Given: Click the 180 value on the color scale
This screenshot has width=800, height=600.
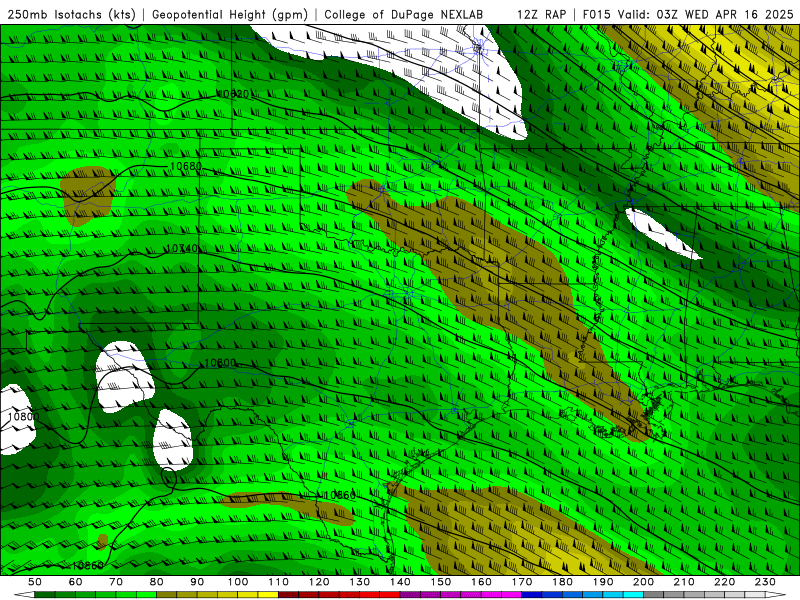Looking at the screenshot, I should tap(562, 582).
